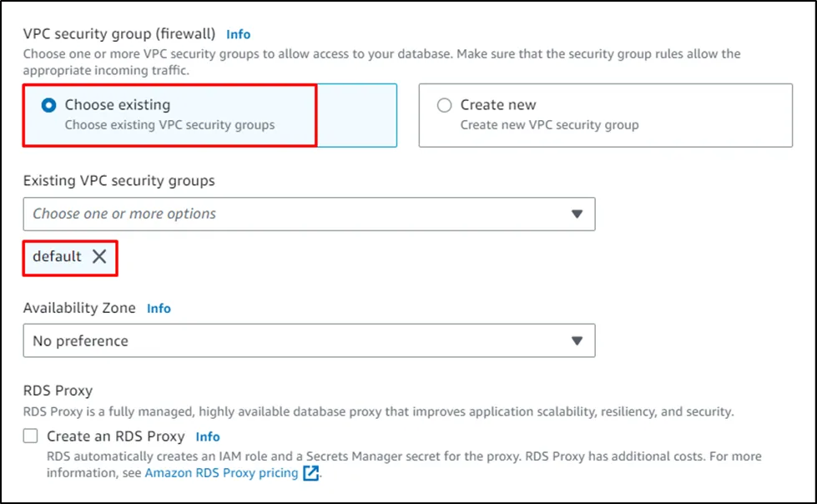This screenshot has height=504, width=817.
Task: Visit the Amazon RDS Proxy pricing link
Action: (221, 473)
